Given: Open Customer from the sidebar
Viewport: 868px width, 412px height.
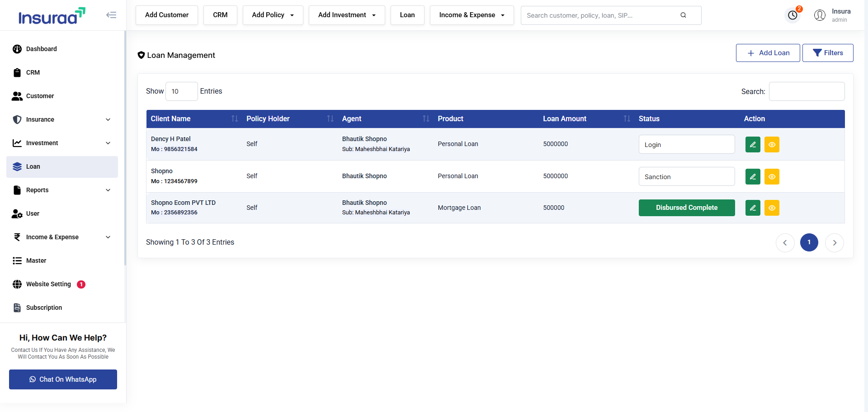Looking at the screenshot, I should (x=62, y=96).
